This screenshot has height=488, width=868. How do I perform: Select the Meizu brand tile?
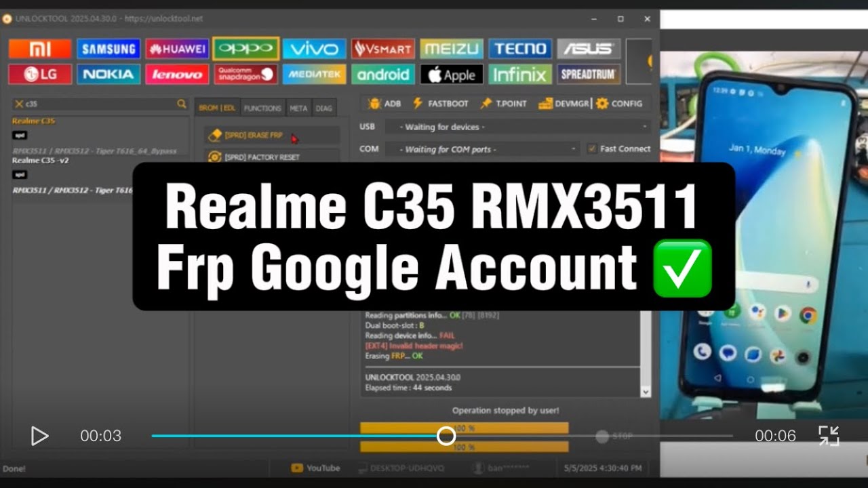[x=452, y=49]
